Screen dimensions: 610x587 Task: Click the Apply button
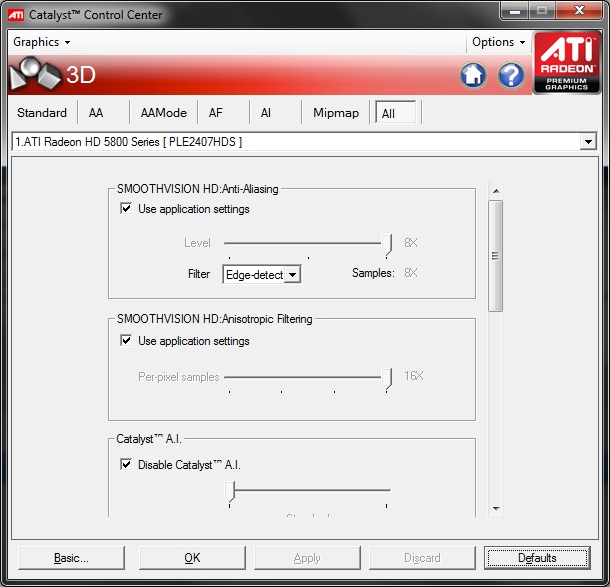coord(307,558)
